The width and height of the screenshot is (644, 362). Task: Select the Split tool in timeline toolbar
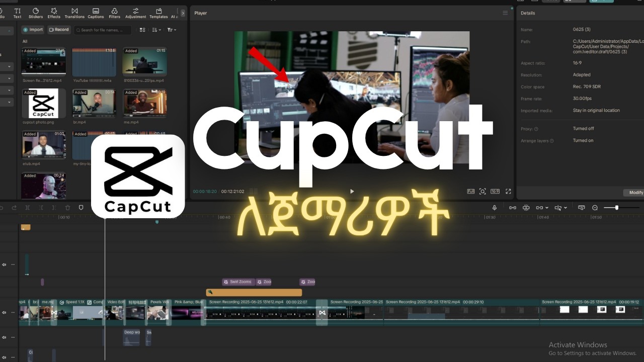coord(27,208)
